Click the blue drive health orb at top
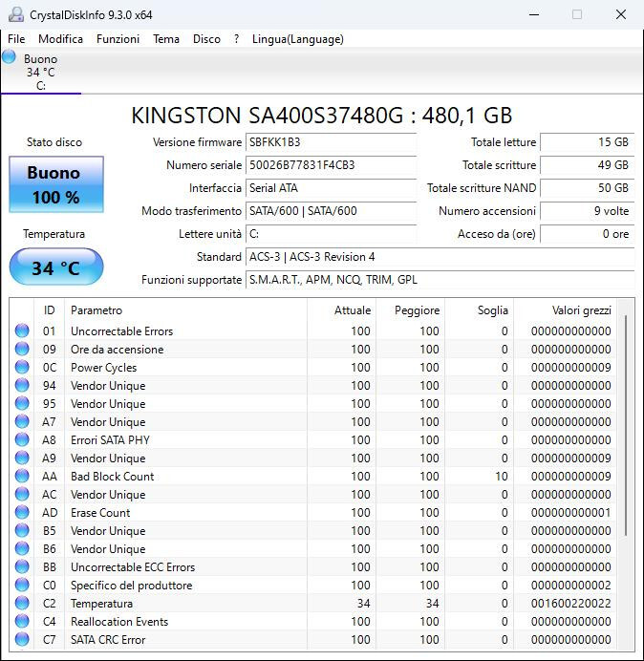644x661 pixels. (x=9, y=57)
